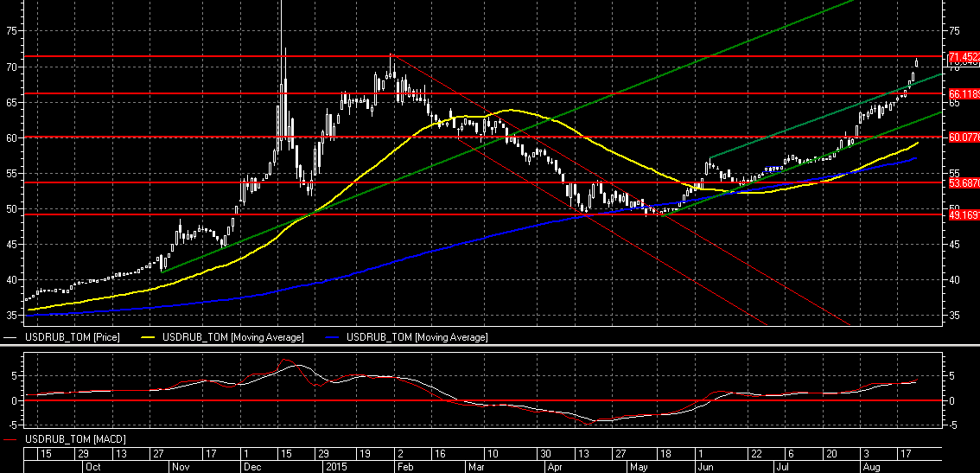Click the latest candlestick at the chart's right
Viewport: 980px width, 473px height.
coord(916,62)
